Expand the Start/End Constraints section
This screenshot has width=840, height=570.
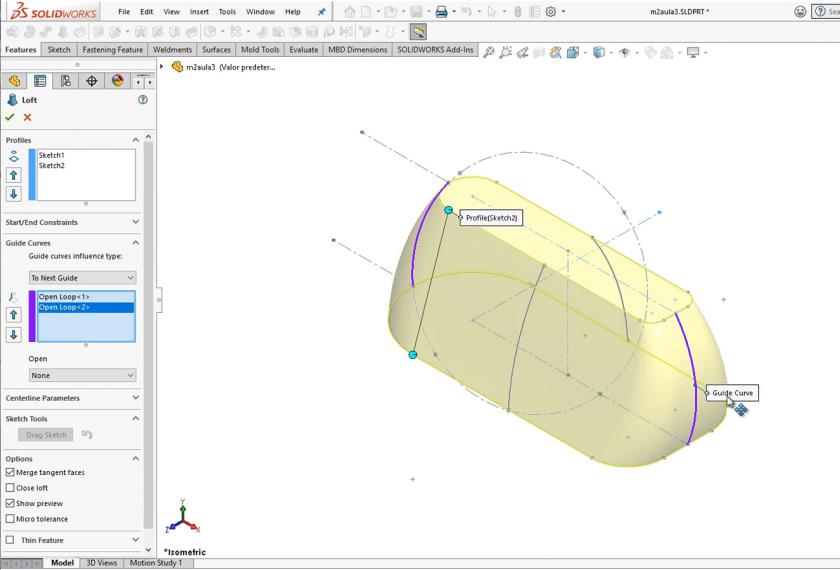coord(70,222)
